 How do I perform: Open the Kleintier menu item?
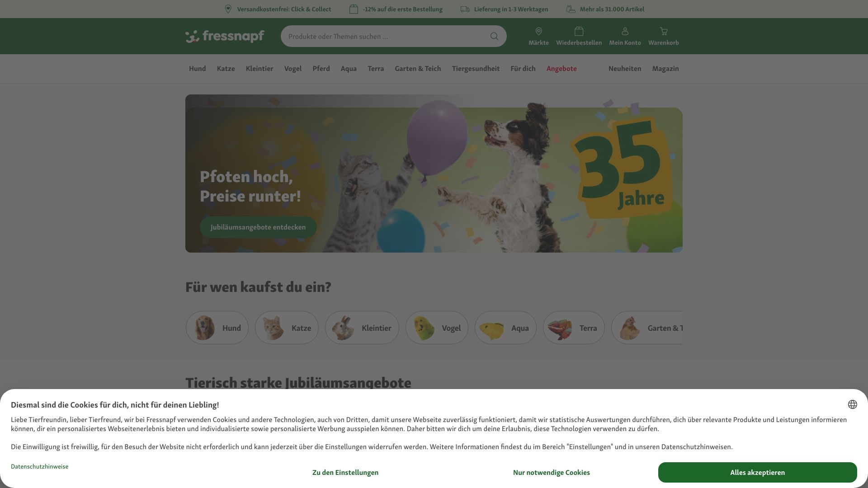pyautogui.click(x=259, y=69)
